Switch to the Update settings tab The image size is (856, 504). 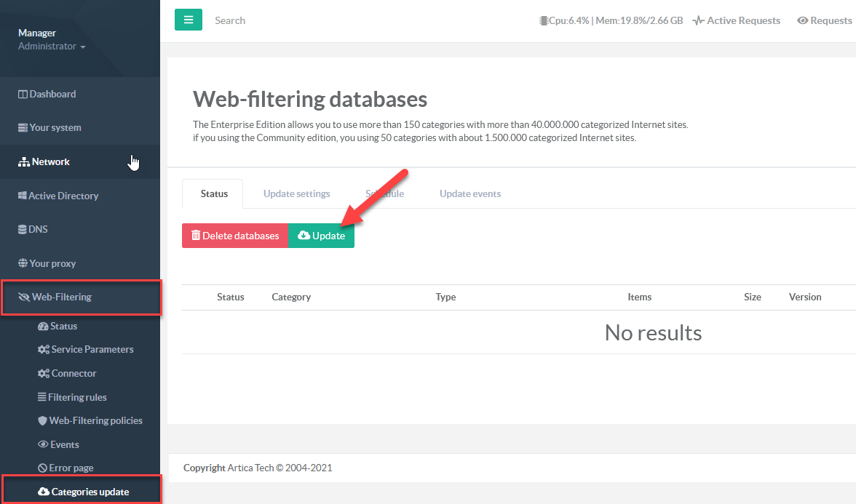[x=296, y=193]
